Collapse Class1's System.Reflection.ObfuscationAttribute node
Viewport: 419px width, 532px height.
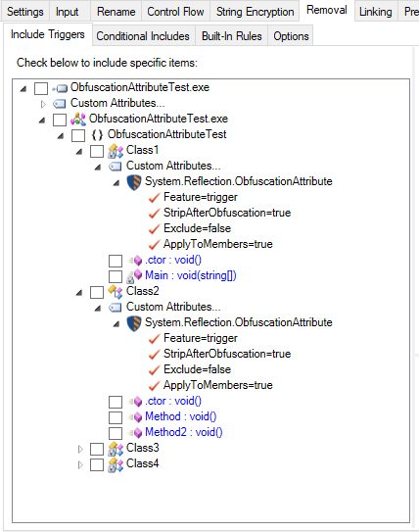[116, 182]
